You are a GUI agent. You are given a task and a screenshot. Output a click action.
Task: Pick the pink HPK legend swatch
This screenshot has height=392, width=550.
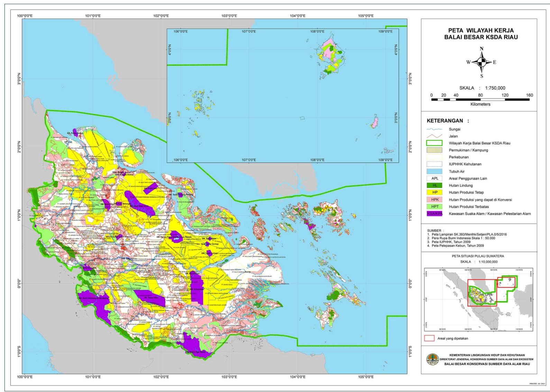(434, 200)
